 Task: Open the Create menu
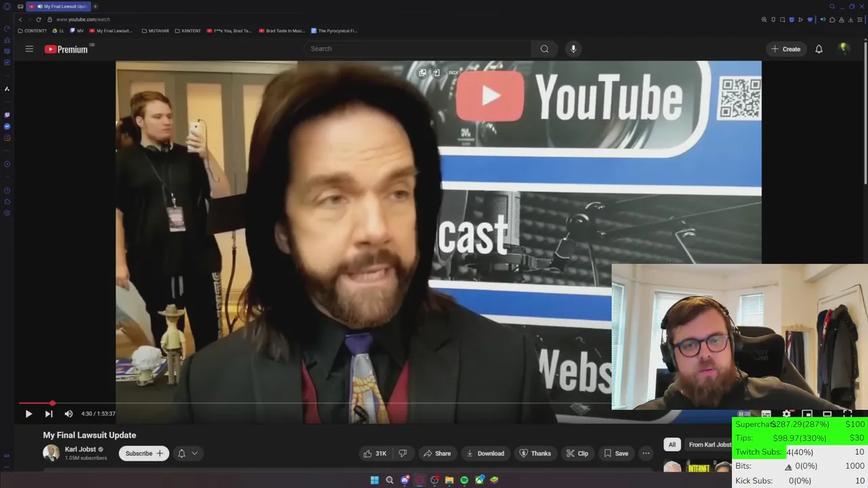tap(785, 49)
